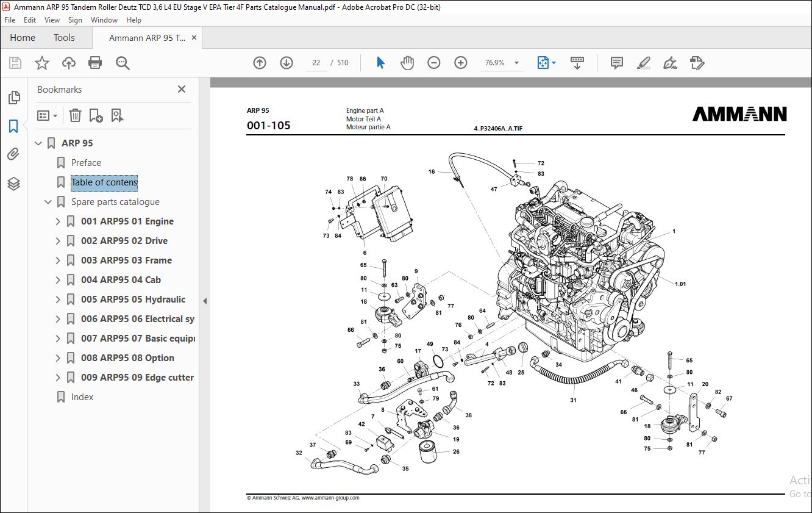Expand 004 ARP95 04 Cab bookmark
This screenshot has width=812, height=513.
click(58, 280)
